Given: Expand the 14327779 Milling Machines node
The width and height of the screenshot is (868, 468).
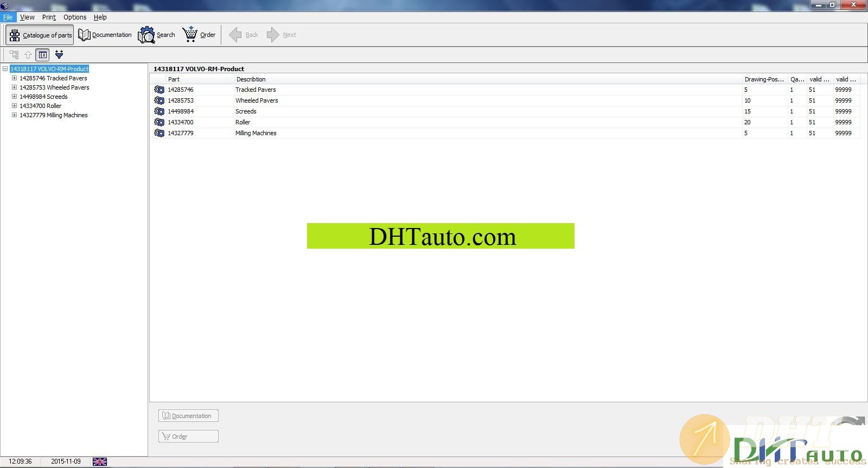Looking at the screenshot, I should coord(15,115).
